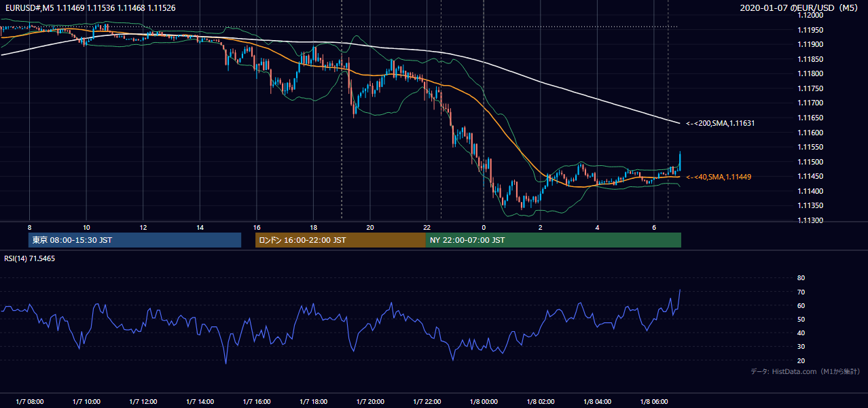
Task: Click the 1/7 14:00 bottom time label
Action: pyautogui.click(x=200, y=401)
